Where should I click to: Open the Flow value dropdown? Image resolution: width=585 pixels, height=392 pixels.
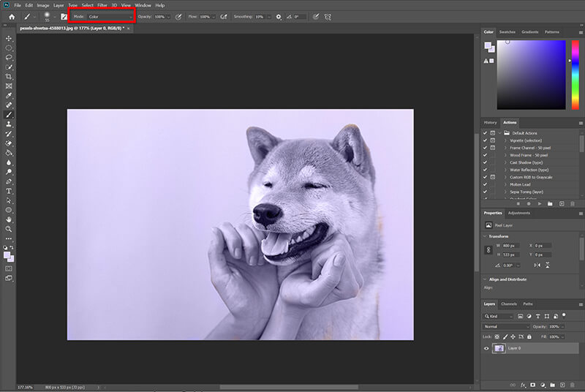click(x=214, y=17)
